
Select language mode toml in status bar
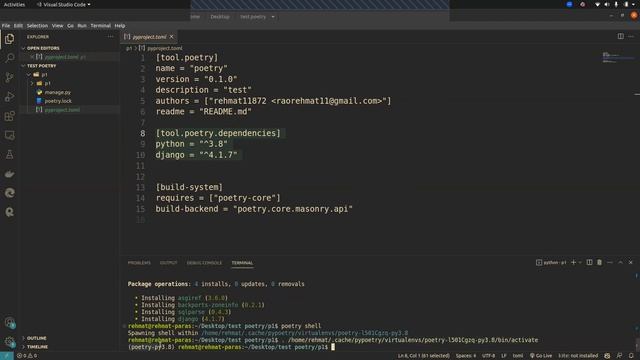[518, 356]
